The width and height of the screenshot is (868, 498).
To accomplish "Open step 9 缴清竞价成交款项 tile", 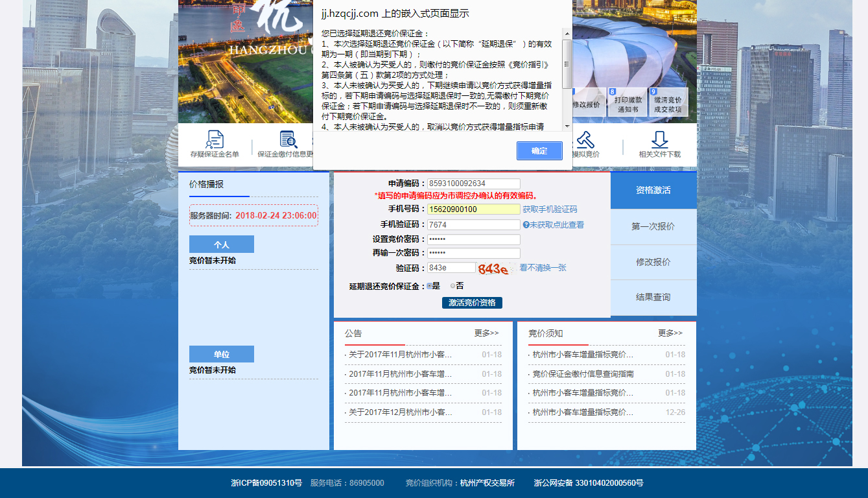I will (x=667, y=102).
